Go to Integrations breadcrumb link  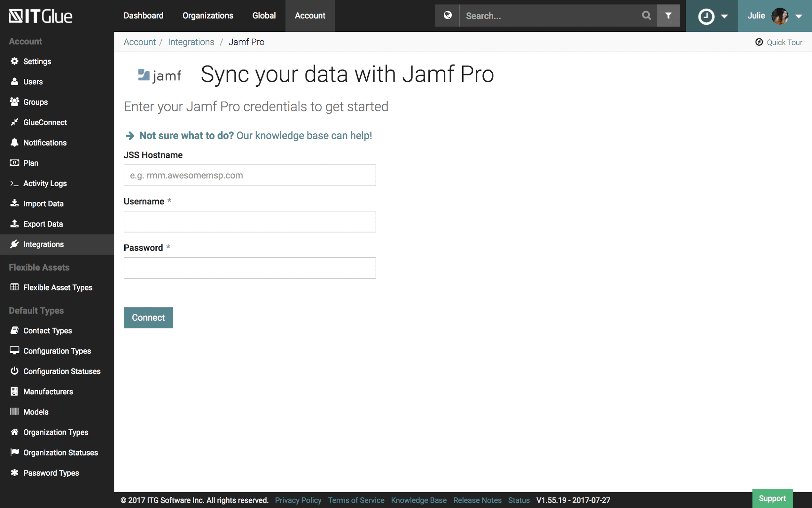(x=191, y=42)
